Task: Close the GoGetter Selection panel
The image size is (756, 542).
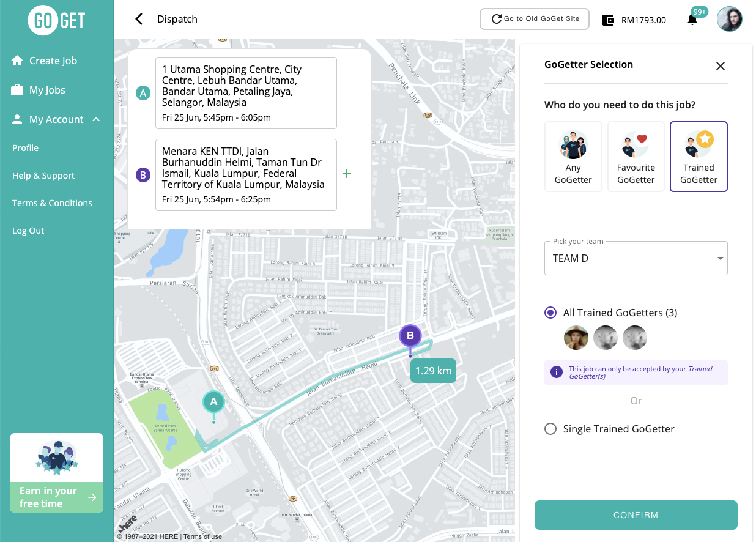Action: point(721,66)
